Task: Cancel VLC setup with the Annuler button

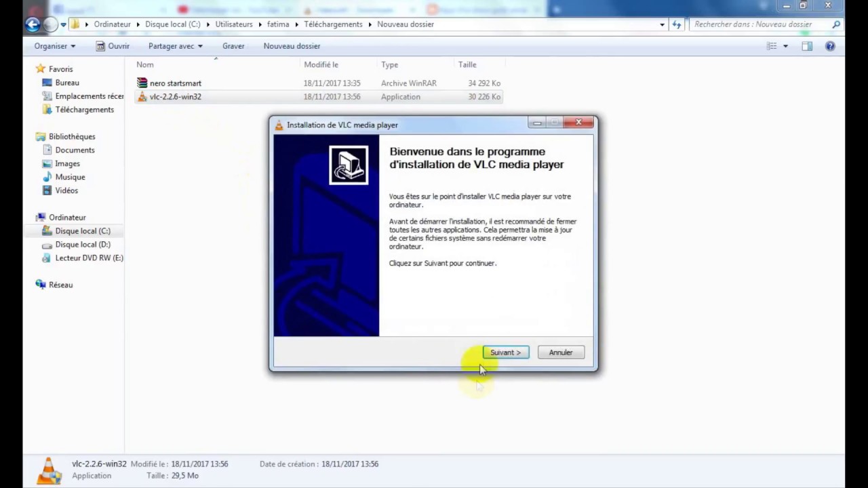Action: [x=561, y=352]
